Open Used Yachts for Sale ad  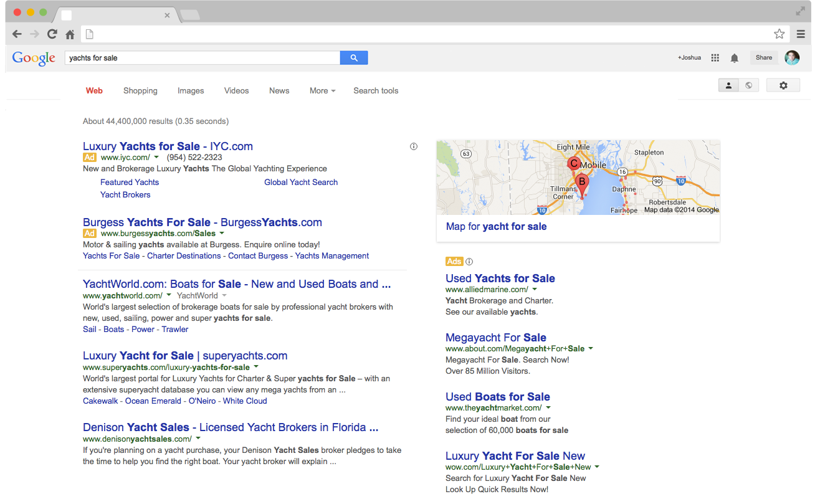pos(500,278)
